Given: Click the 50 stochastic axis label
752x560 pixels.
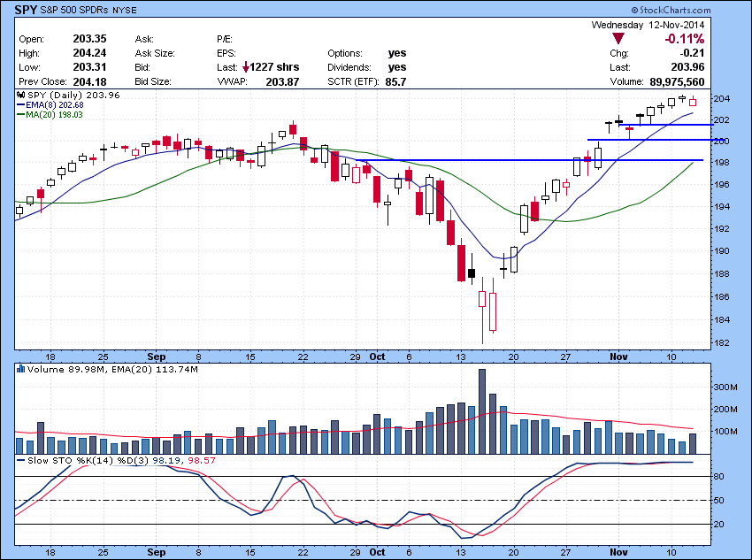Looking at the screenshot, I should pos(719,500).
